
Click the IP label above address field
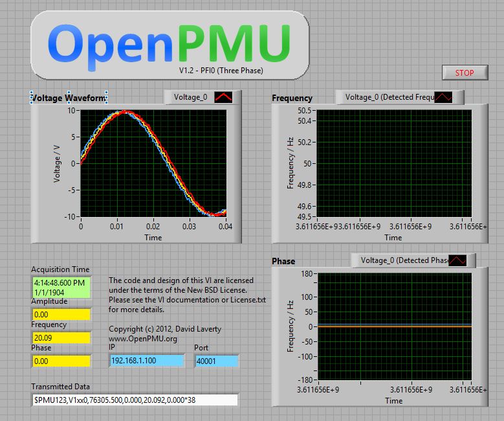pos(111,347)
